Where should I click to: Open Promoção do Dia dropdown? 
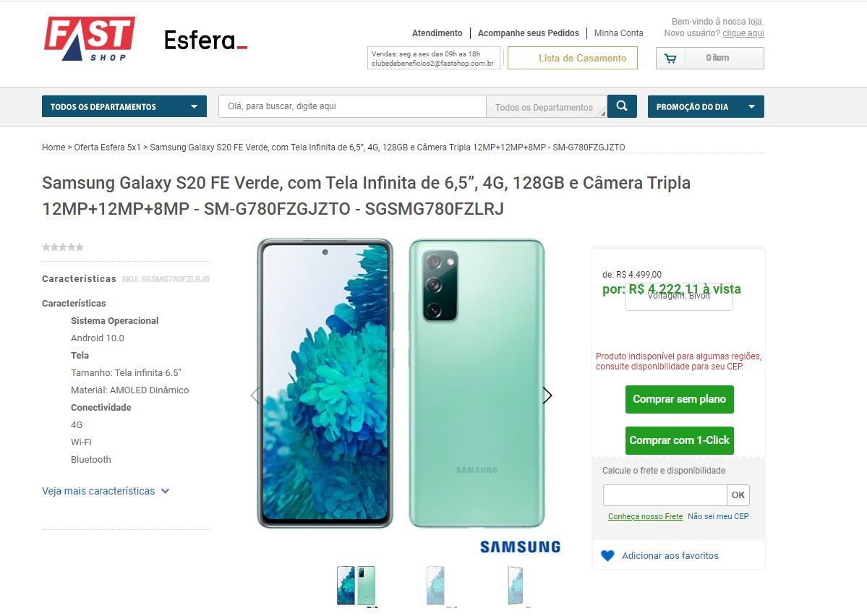(706, 107)
